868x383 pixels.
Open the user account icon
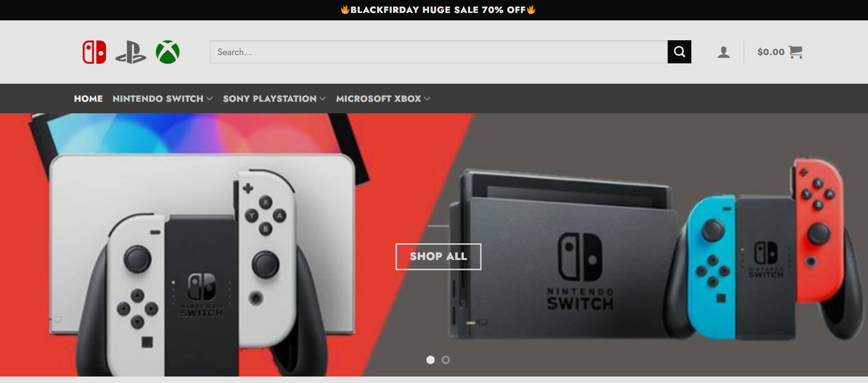pos(724,52)
